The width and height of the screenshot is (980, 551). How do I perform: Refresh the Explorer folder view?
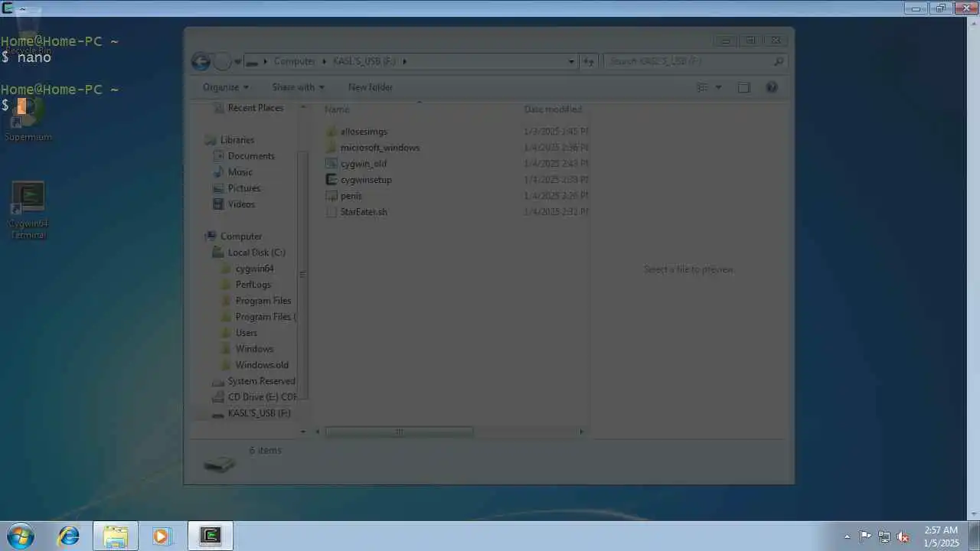[x=588, y=61]
